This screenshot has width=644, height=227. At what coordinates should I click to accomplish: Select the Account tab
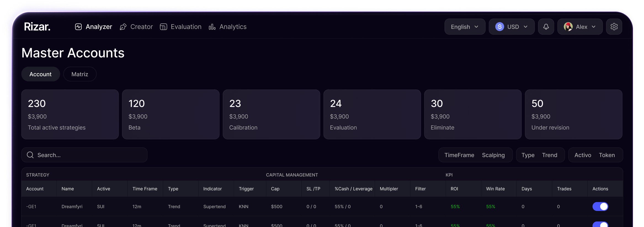click(41, 74)
